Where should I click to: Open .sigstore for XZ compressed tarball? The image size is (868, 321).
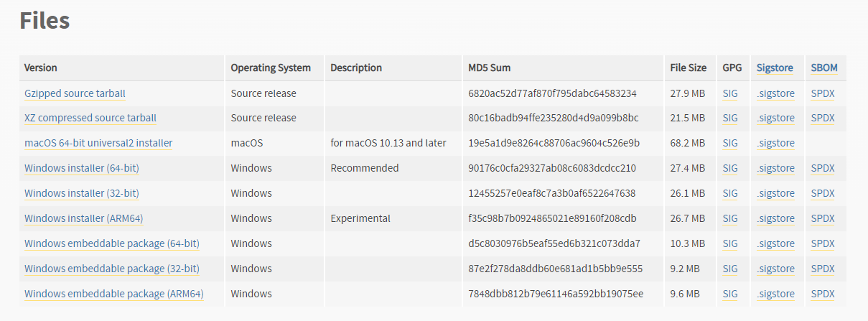coord(775,118)
